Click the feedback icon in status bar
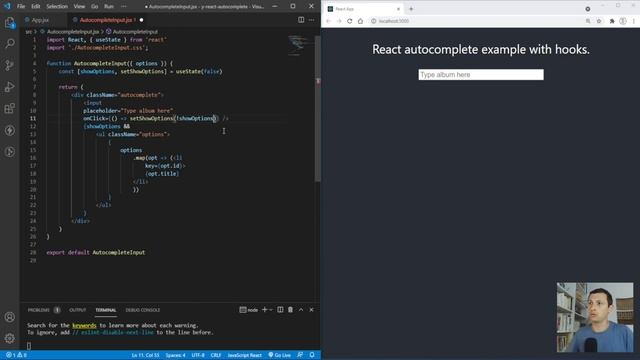The image size is (640, 360). pyautogui.click(x=300, y=355)
